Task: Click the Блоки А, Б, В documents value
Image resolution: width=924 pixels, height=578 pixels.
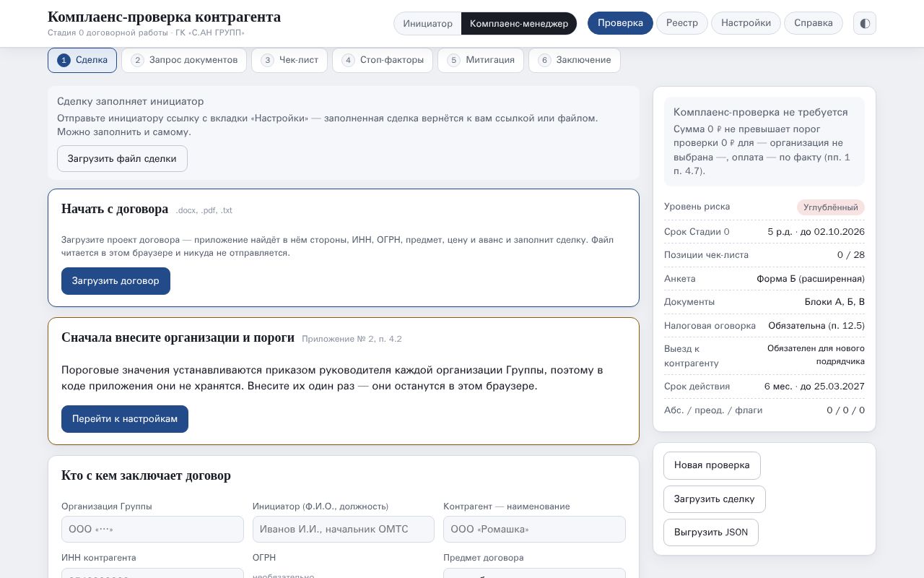Action: (834, 302)
